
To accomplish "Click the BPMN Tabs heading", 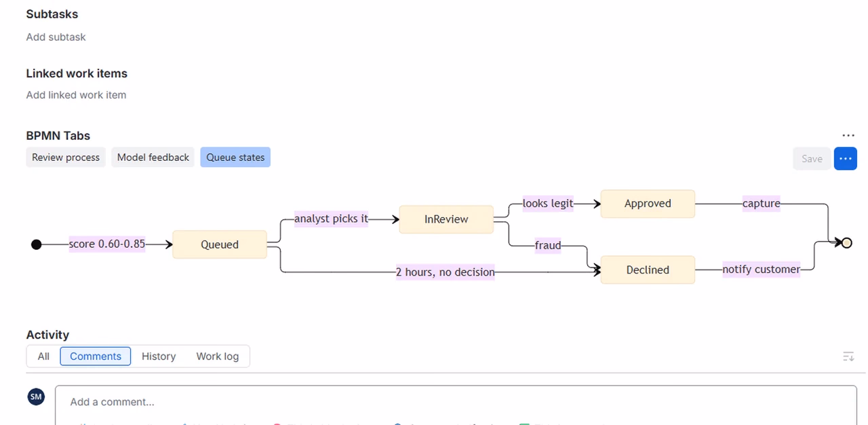I will [x=58, y=136].
